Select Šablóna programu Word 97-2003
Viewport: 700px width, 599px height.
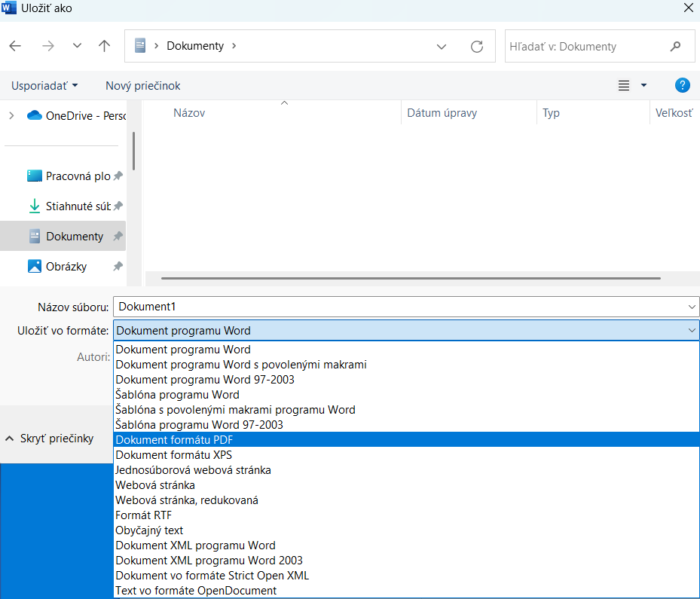pyautogui.click(x=406, y=425)
